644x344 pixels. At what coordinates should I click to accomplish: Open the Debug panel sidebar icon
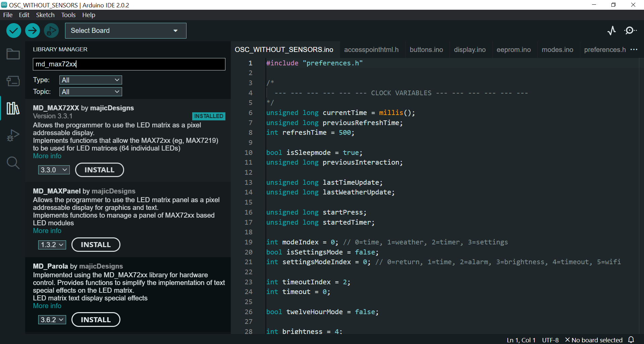[13, 135]
